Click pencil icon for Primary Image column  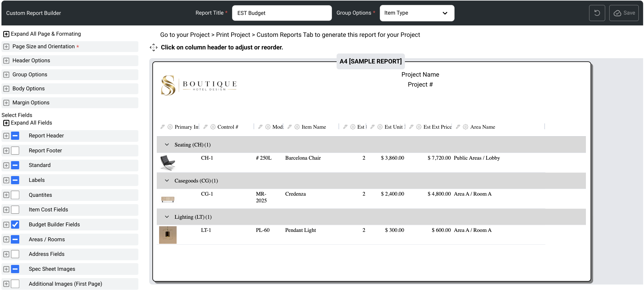click(x=163, y=127)
